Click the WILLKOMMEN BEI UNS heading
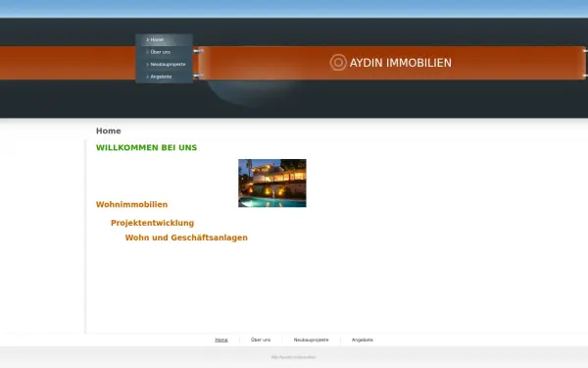 click(147, 147)
